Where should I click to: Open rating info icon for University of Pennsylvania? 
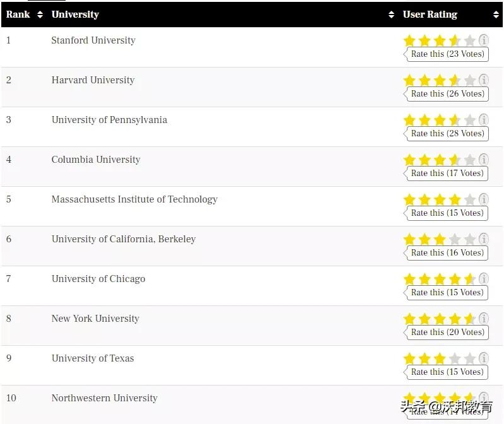(484, 120)
